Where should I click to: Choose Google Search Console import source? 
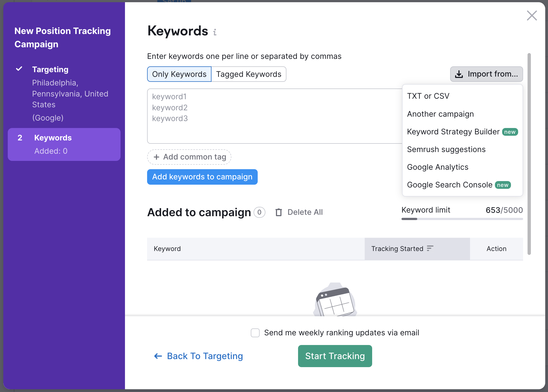[x=462, y=185]
